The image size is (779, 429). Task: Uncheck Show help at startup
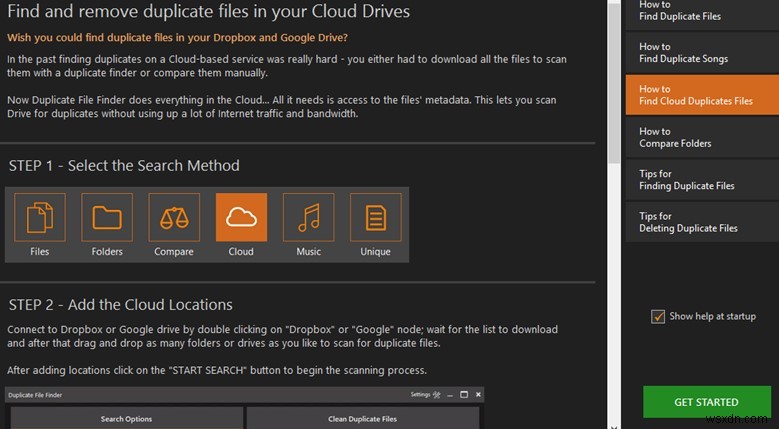658,317
